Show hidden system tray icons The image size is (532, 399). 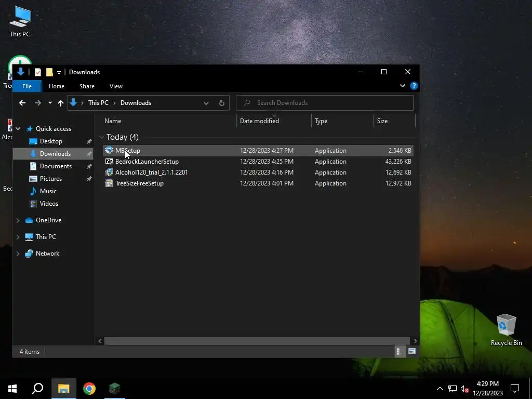click(x=440, y=389)
